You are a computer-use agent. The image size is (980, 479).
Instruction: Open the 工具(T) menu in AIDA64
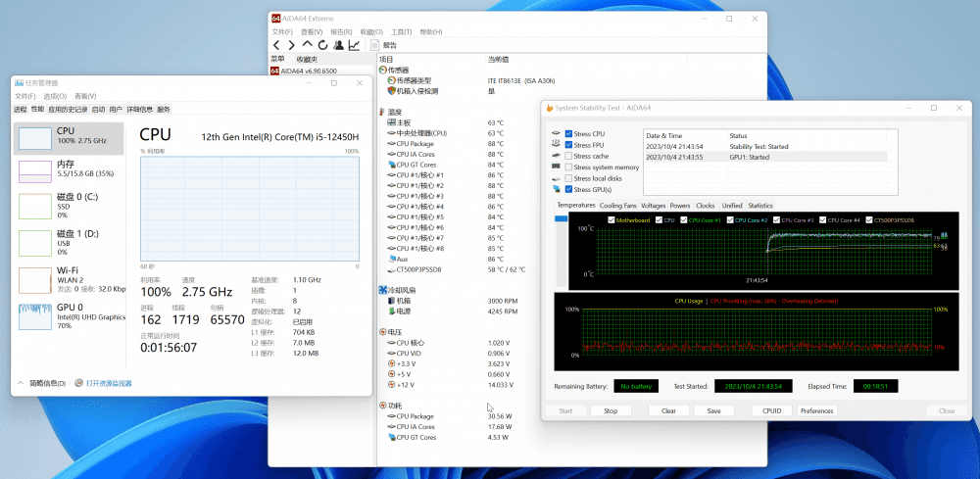pos(401,31)
